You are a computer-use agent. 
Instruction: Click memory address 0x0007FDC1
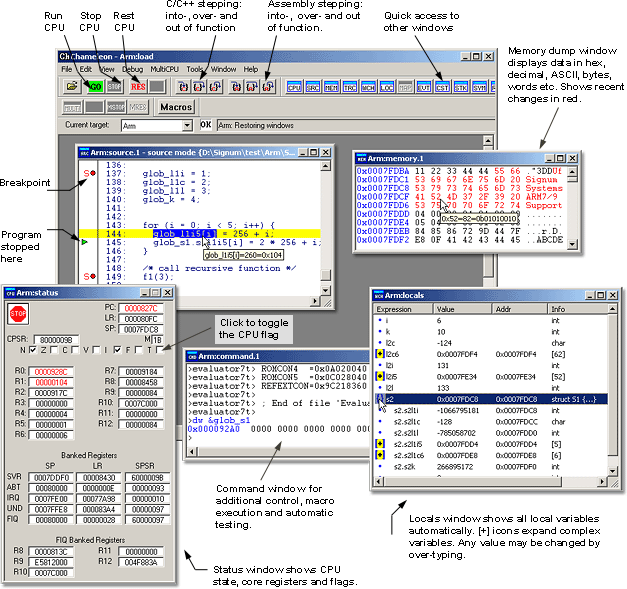tap(383, 180)
